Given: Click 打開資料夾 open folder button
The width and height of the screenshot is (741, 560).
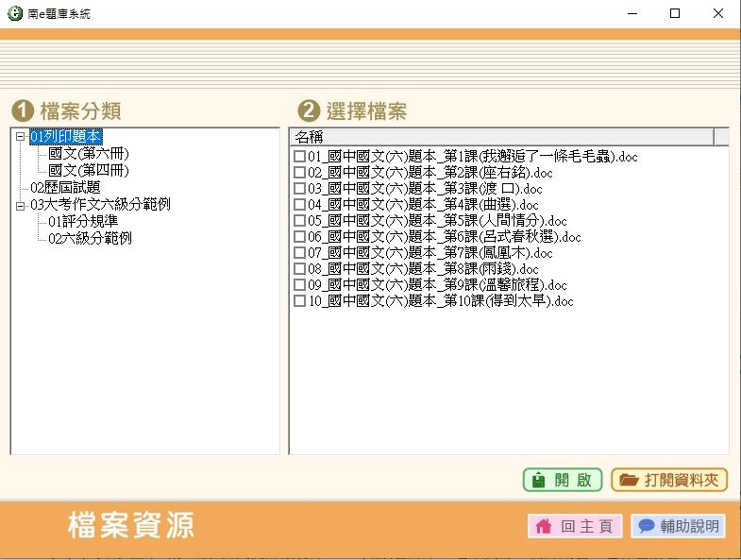Looking at the screenshot, I should (x=669, y=480).
